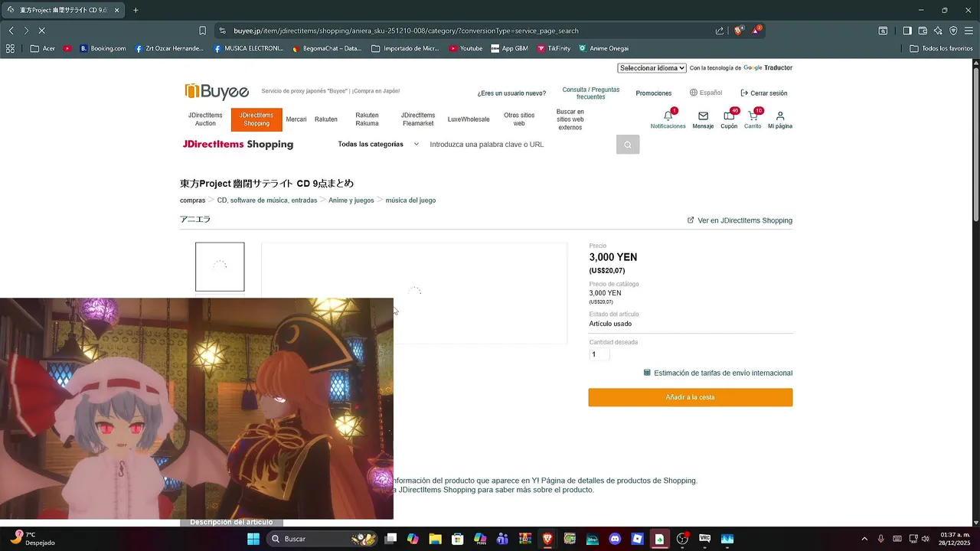
Task: Select the Mercari tab
Action: coord(296,119)
